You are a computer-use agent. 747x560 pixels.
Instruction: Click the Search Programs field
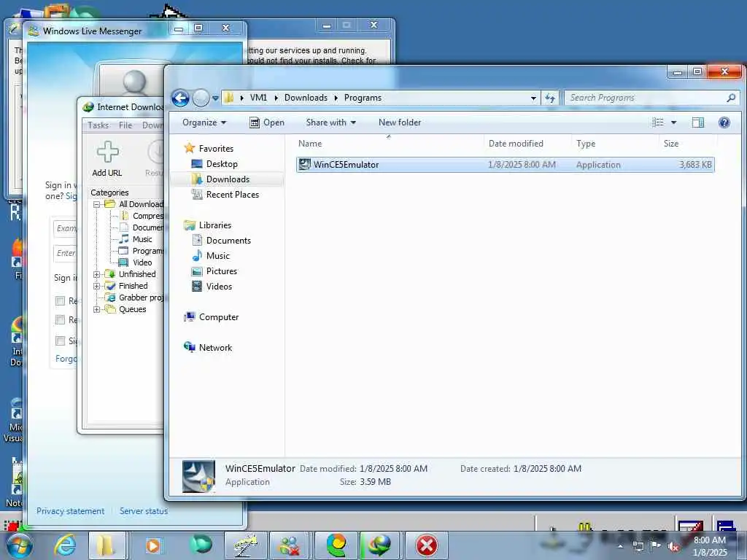(x=651, y=98)
